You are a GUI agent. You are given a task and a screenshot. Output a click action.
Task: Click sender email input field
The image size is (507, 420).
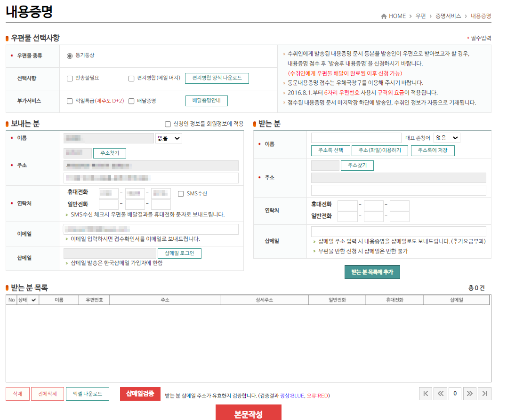click(x=151, y=230)
